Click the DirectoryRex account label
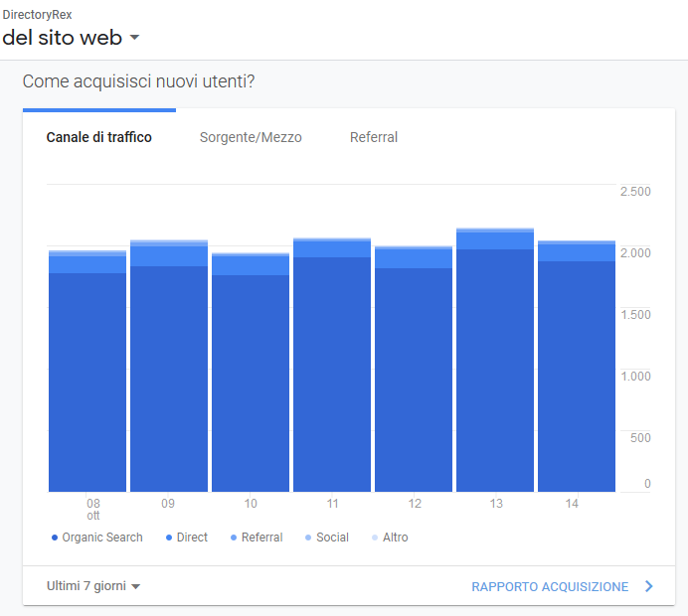 click(x=37, y=15)
